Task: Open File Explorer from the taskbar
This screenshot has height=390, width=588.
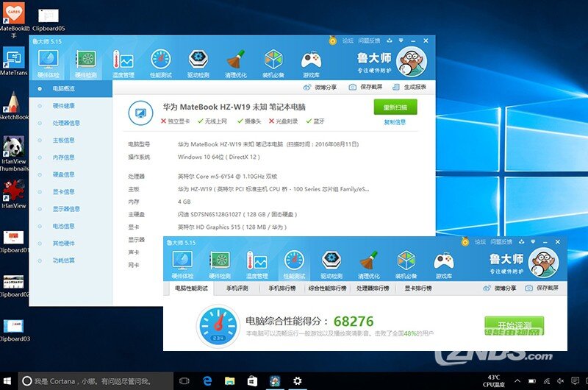Action: click(x=229, y=381)
